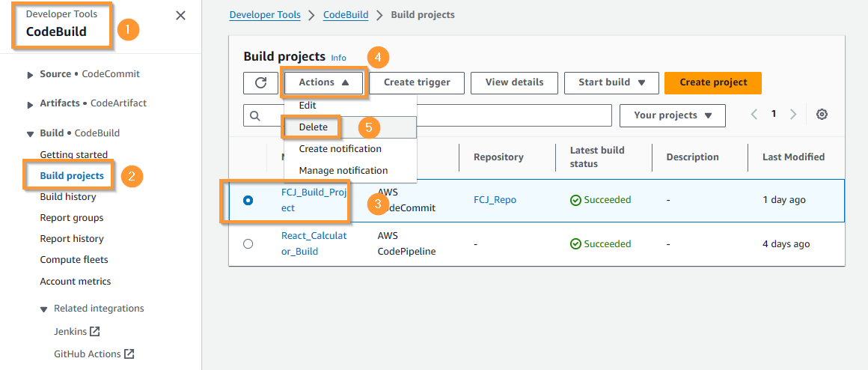Screen dimensions: 868x370
Task: Choose Delete from the Actions menu
Action: (x=350, y=127)
